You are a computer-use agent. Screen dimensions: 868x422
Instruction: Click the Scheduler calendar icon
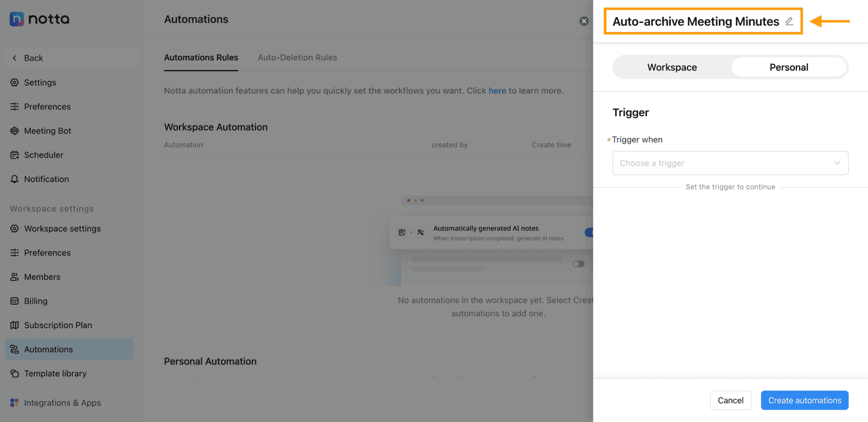(x=15, y=155)
